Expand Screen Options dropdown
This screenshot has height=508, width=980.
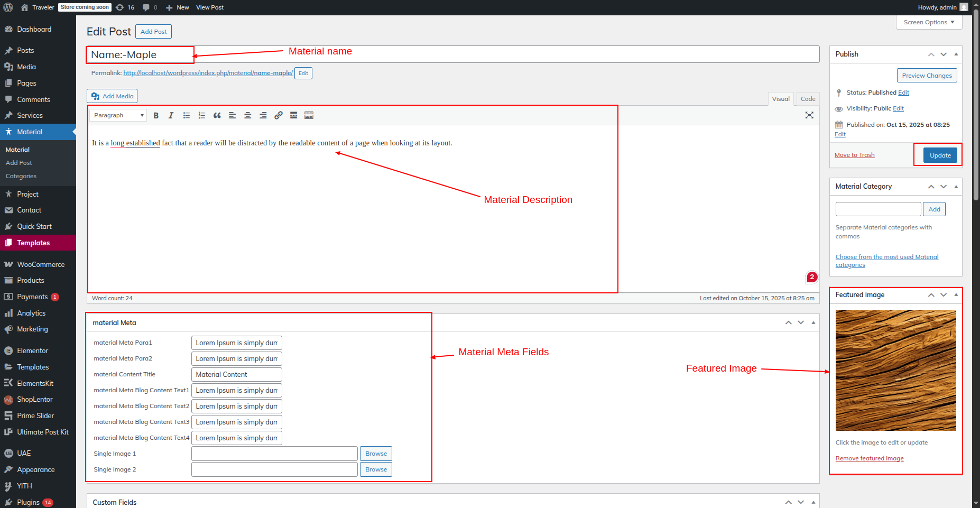coord(929,22)
